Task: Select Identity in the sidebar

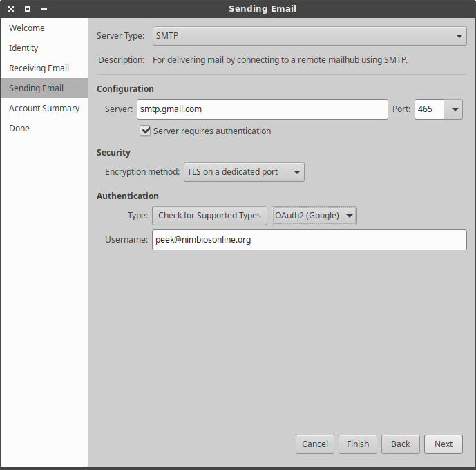Action: point(23,48)
